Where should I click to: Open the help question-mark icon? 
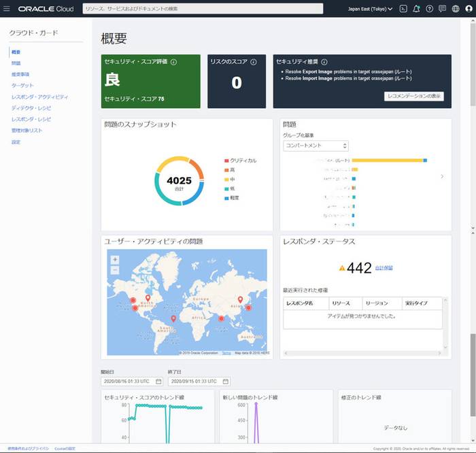click(429, 9)
